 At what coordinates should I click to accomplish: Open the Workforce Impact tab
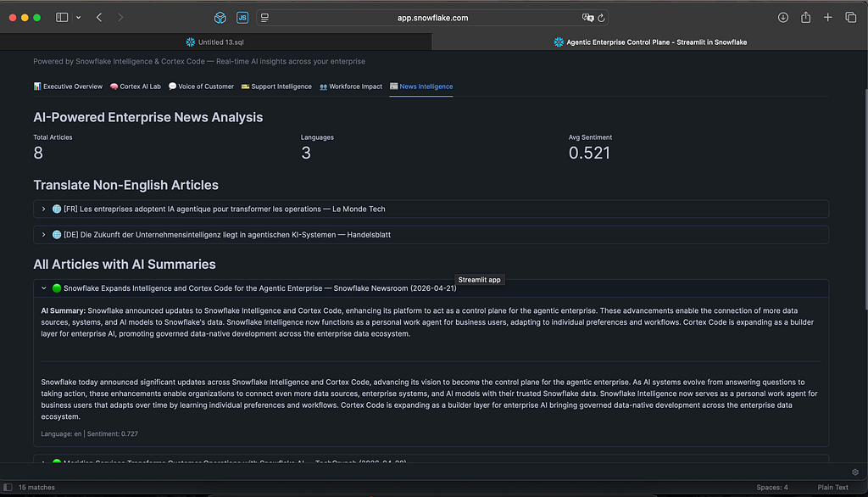tap(351, 87)
